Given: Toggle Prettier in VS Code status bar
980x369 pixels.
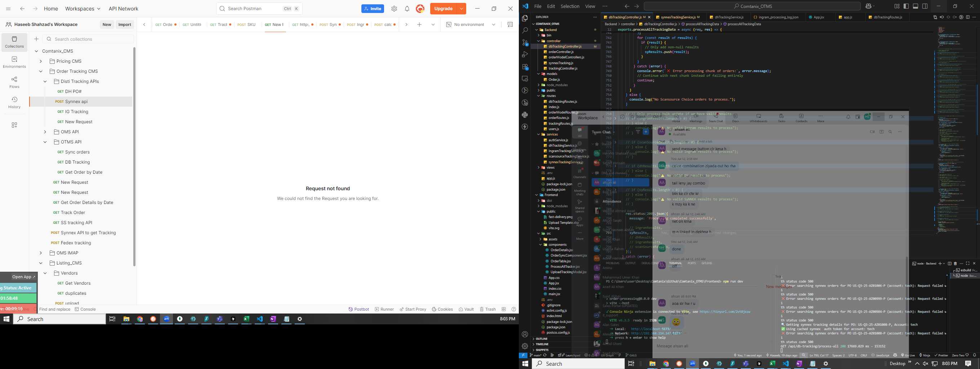Looking at the screenshot, I should tap(941, 355).
